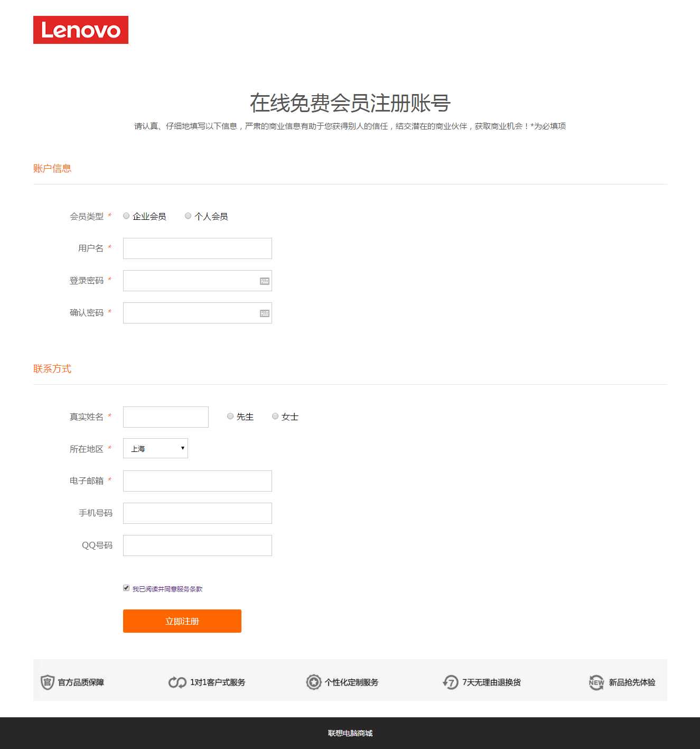The height and width of the screenshot is (749, 700).
Task: Open virtual keyboard in 登录密码 field
Action: [x=265, y=281]
